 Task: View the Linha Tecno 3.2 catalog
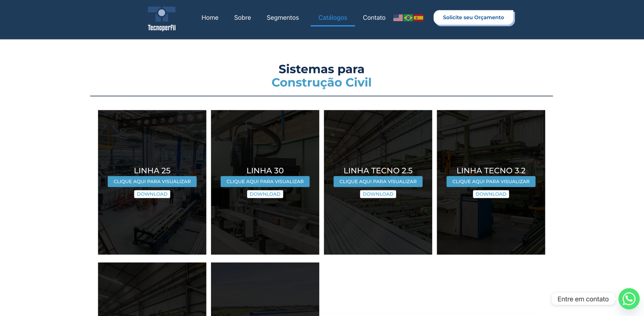tap(491, 181)
